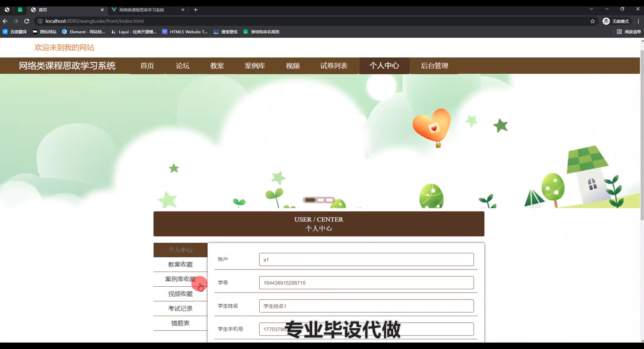Close the 网络类课程思政学习系统 browser tab

coord(183,10)
